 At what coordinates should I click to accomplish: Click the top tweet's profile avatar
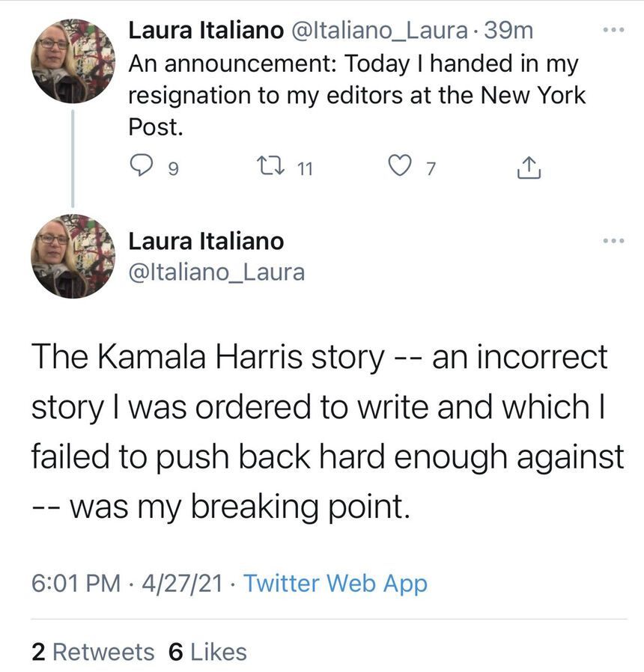point(73,60)
